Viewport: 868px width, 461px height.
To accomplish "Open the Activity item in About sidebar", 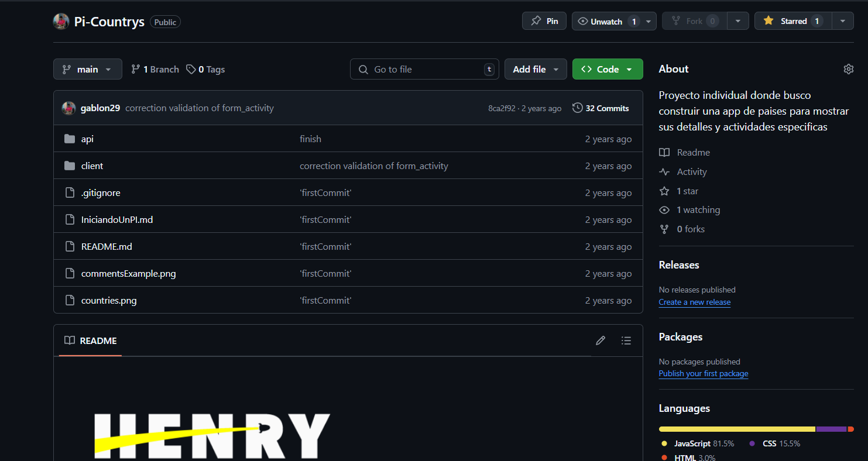I will 691,171.
